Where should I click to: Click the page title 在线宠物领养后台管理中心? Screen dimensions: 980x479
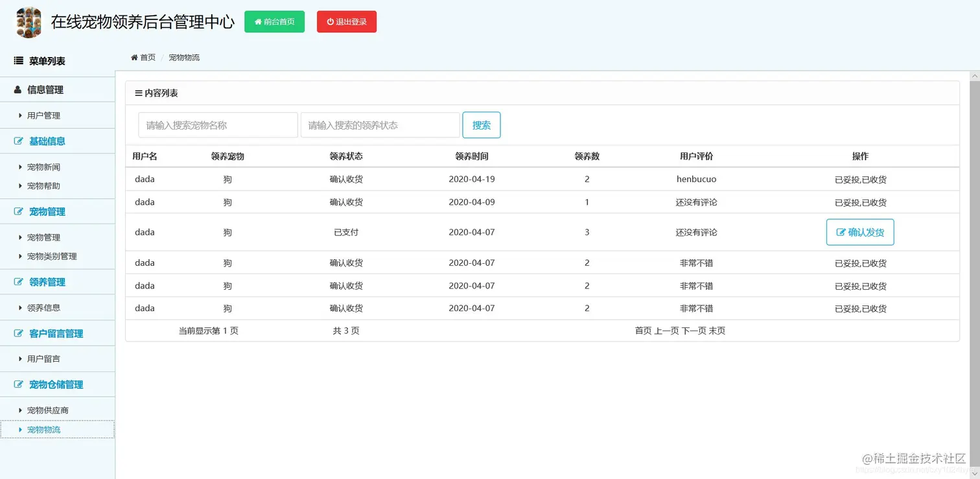click(143, 22)
